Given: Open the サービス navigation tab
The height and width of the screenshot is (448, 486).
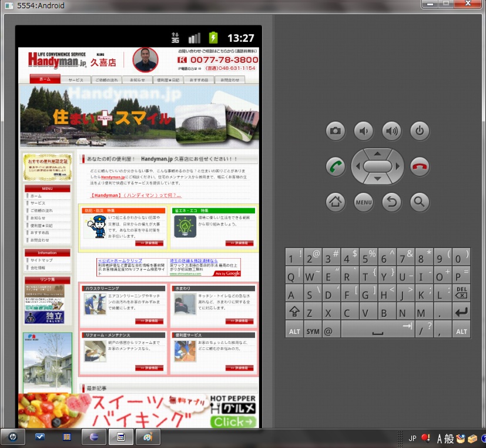Looking at the screenshot, I should [76, 80].
